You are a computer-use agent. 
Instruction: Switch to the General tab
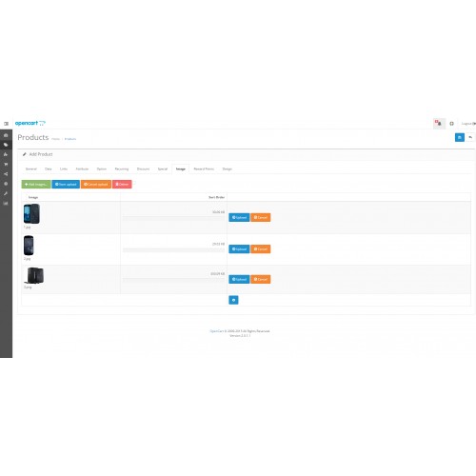31,169
